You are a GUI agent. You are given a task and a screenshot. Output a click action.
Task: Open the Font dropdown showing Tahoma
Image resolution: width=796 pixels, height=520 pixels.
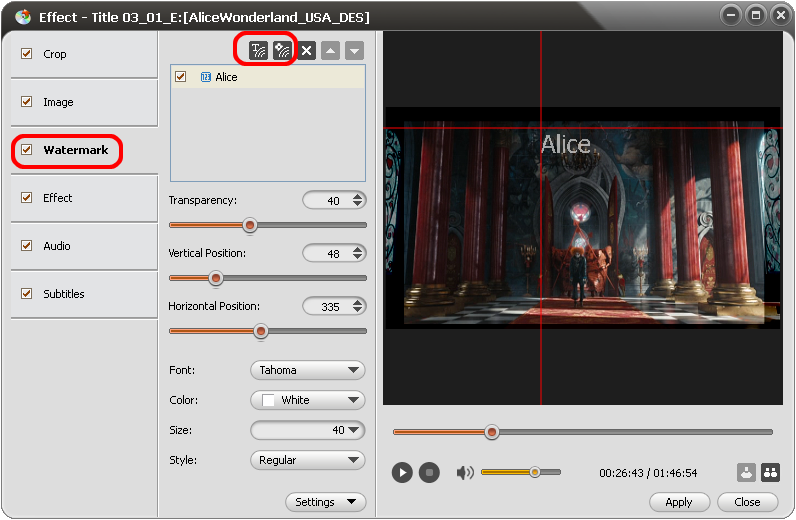click(308, 370)
